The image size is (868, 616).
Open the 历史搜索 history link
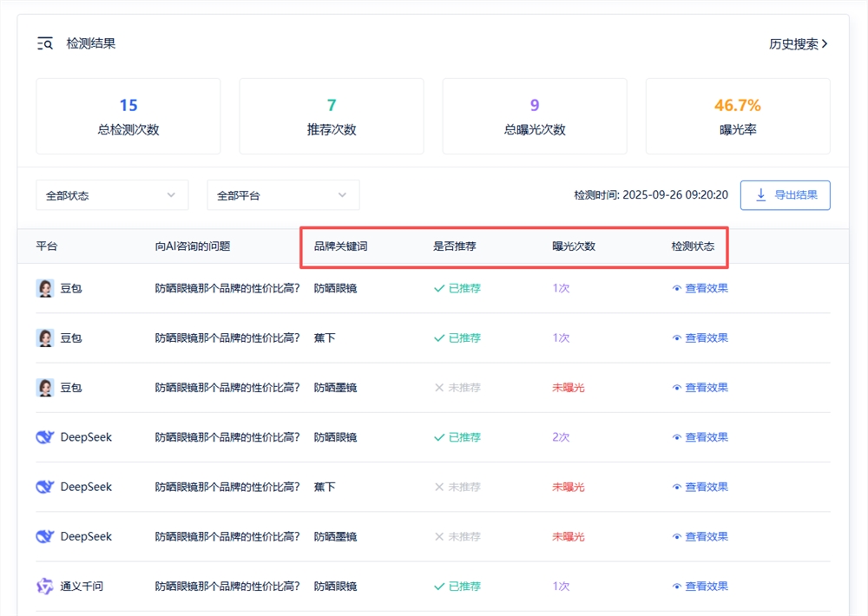point(790,43)
